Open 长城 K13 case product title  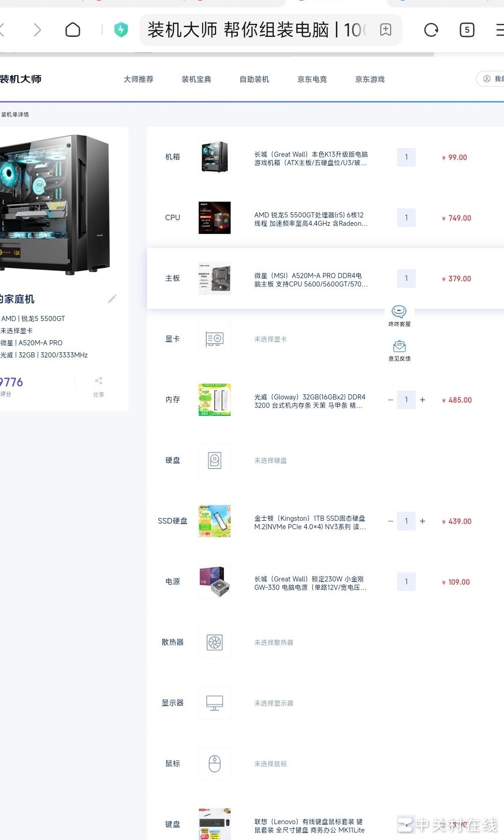coord(311,159)
